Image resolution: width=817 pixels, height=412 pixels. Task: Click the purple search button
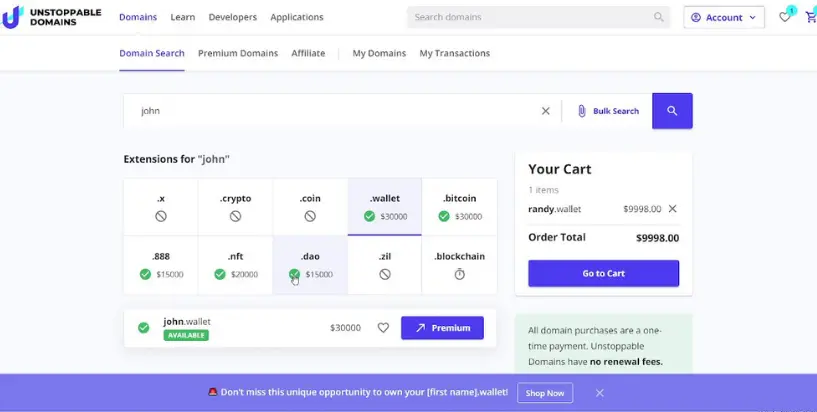672,111
